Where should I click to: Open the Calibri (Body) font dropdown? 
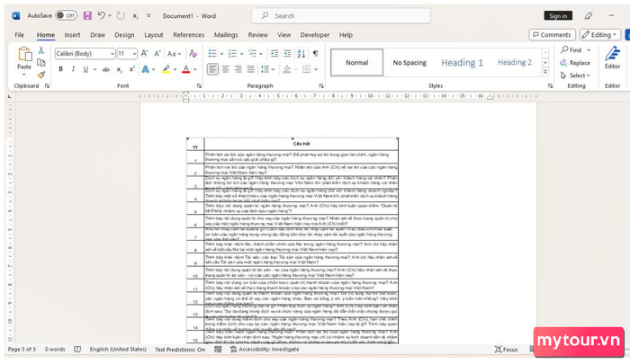(84, 53)
